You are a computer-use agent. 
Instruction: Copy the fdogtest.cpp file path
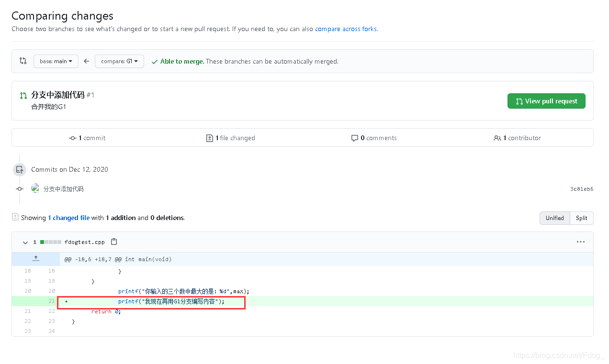pos(114,242)
